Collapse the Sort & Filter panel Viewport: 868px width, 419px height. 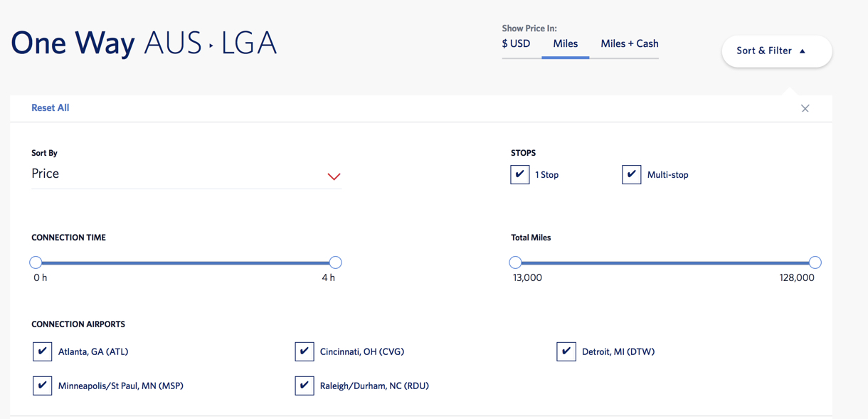(776, 51)
